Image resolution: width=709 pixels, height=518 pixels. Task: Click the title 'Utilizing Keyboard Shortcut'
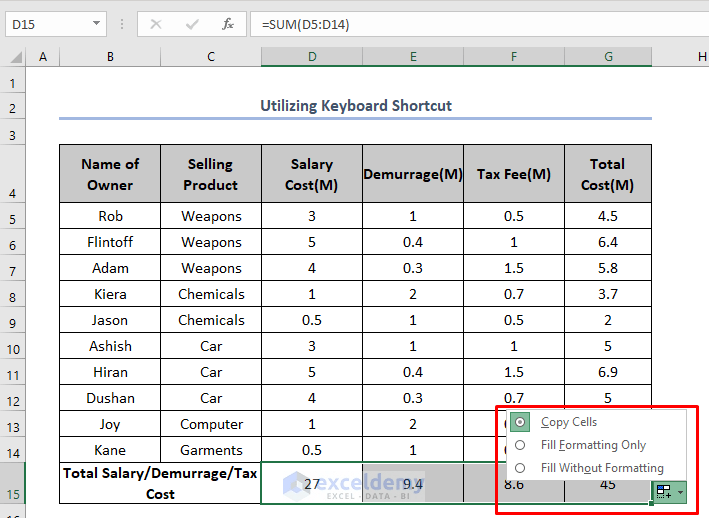point(356,105)
